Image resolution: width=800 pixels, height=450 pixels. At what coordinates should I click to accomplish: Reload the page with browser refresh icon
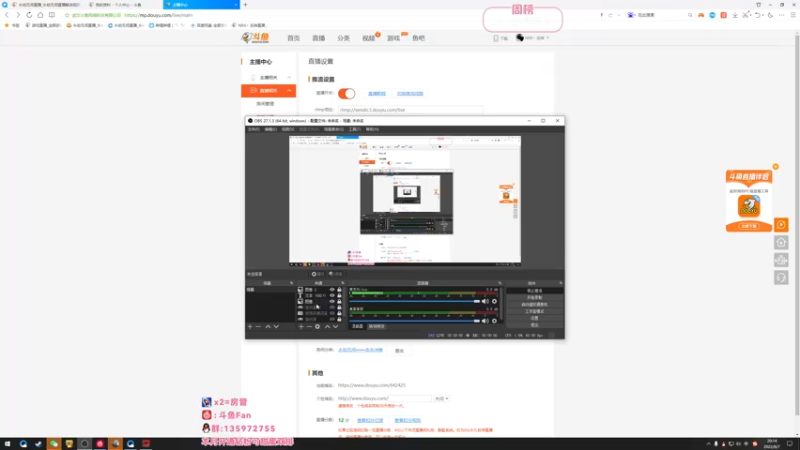(29, 15)
